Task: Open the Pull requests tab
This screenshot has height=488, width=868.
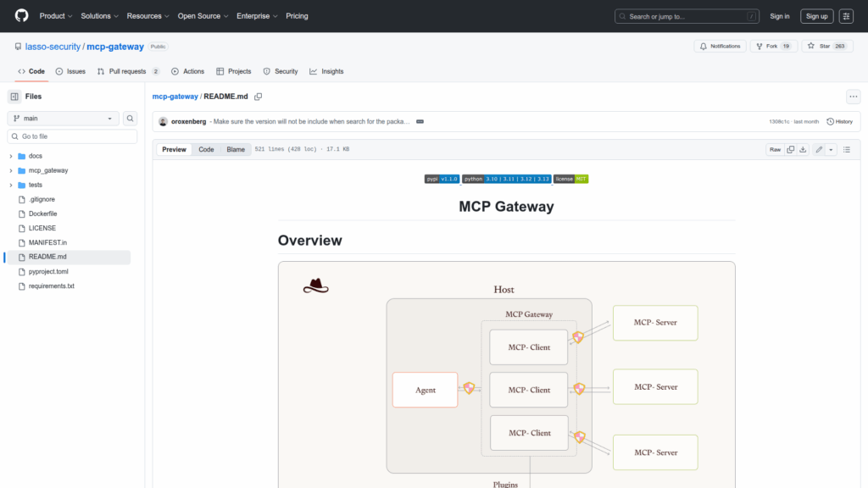Action: (x=127, y=71)
